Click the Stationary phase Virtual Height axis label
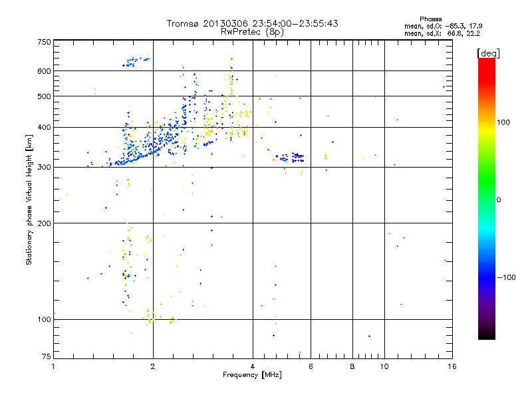 pyautogui.click(x=29, y=200)
